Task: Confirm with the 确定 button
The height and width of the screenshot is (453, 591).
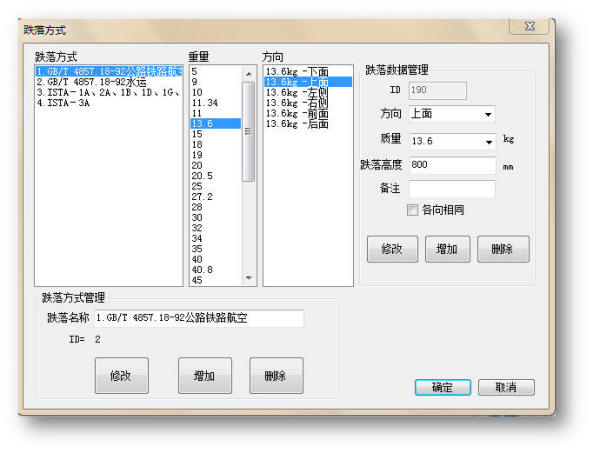Action: point(443,387)
